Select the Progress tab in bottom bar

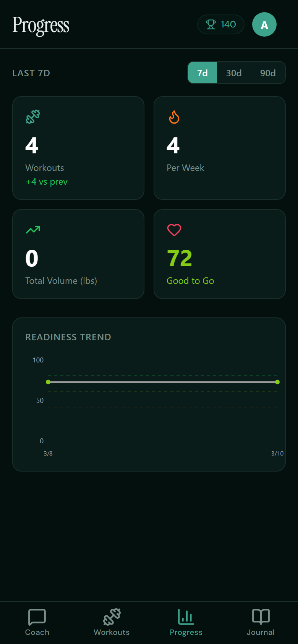(x=186, y=623)
